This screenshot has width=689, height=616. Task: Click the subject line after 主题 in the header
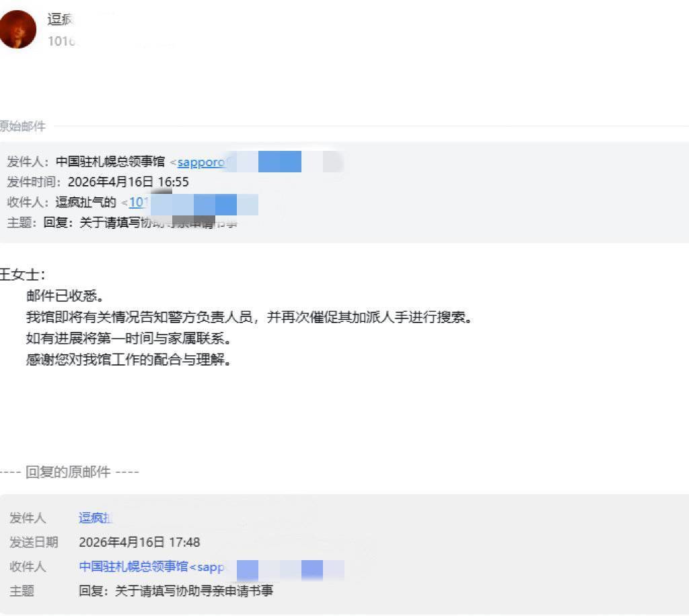click(140, 222)
